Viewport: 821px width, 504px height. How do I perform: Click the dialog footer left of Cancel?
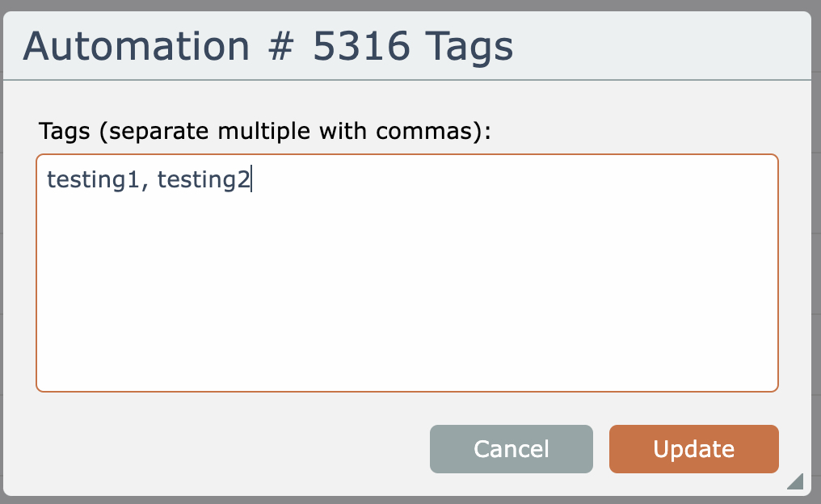[x=226, y=449]
